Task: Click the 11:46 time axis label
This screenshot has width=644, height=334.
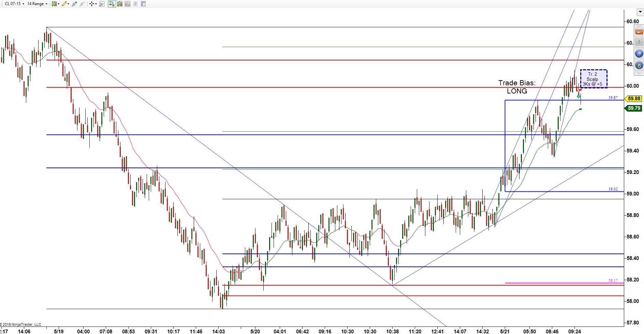Action: [196, 331]
